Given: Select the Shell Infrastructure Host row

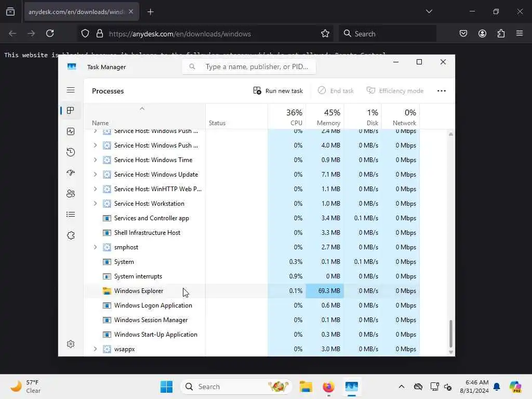Looking at the screenshot, I should click(x=251, y=233).
